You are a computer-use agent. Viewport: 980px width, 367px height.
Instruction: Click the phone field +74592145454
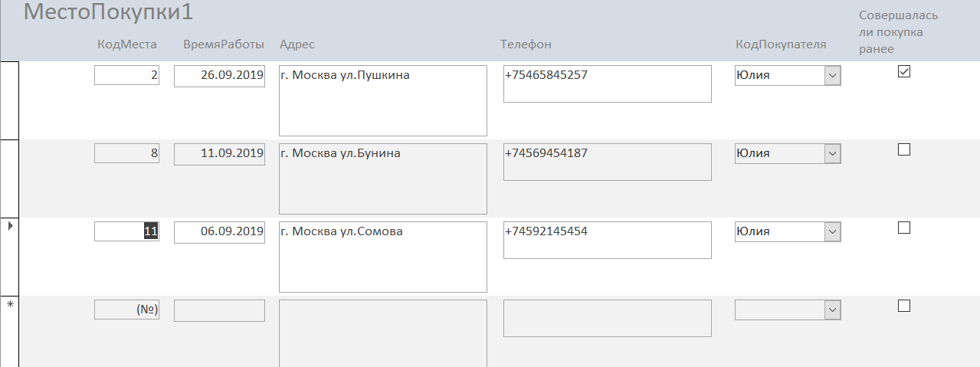coord(607,240)
